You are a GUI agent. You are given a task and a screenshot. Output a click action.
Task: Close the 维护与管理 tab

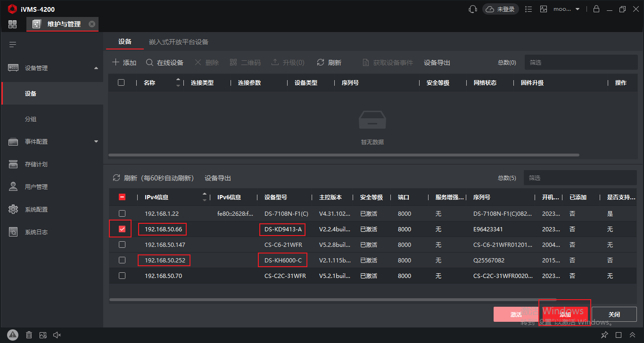92,24
